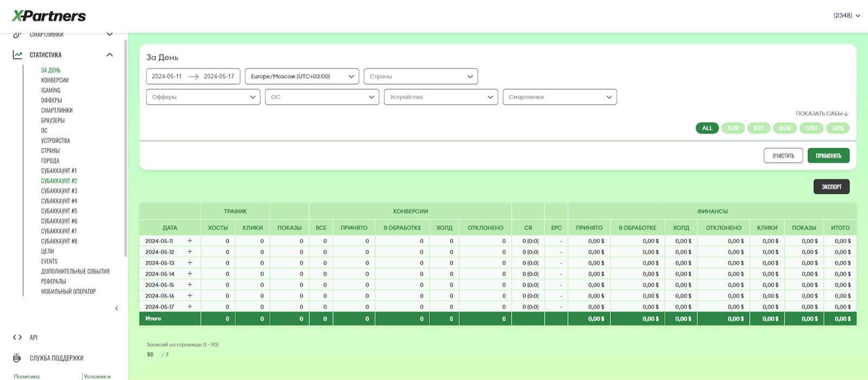Click the support service headset icon
868x380 pixels.
coord(17,358)
